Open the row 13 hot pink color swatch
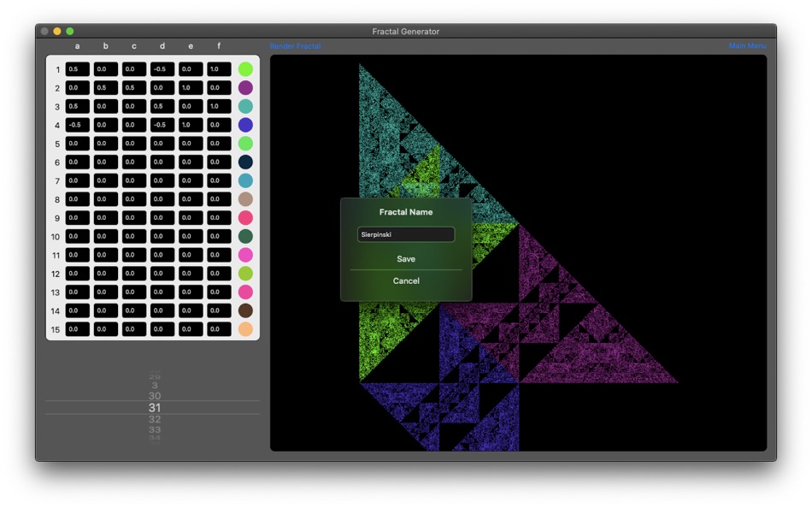 245,292
